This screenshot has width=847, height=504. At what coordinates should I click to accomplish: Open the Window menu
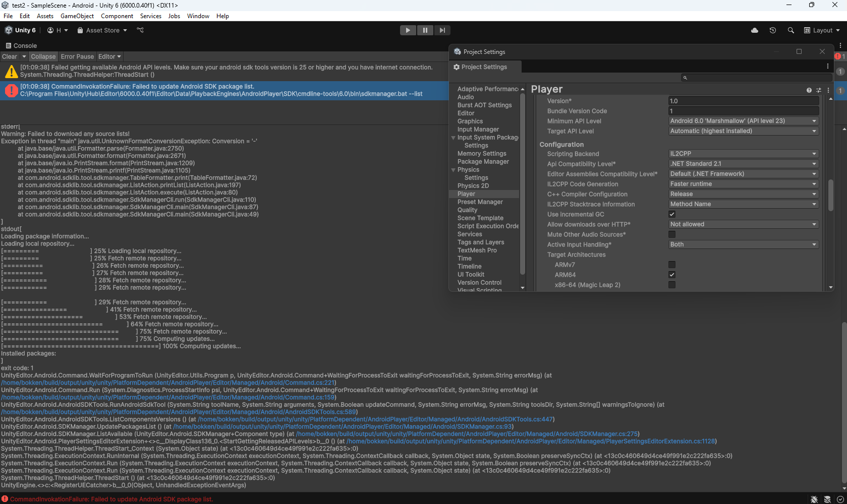pyautogui.click(x=198, y=16)
